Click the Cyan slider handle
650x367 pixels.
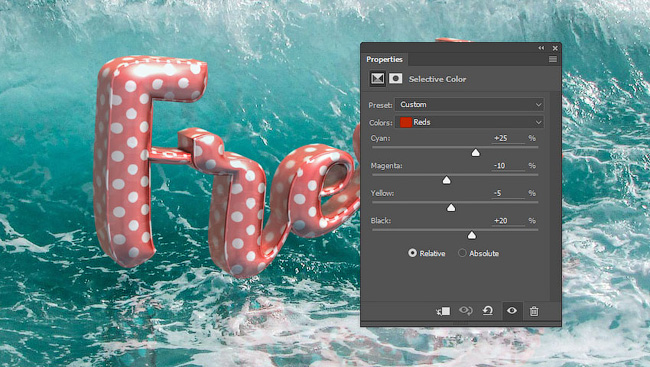pyautogui.click(x=475, y=153)
